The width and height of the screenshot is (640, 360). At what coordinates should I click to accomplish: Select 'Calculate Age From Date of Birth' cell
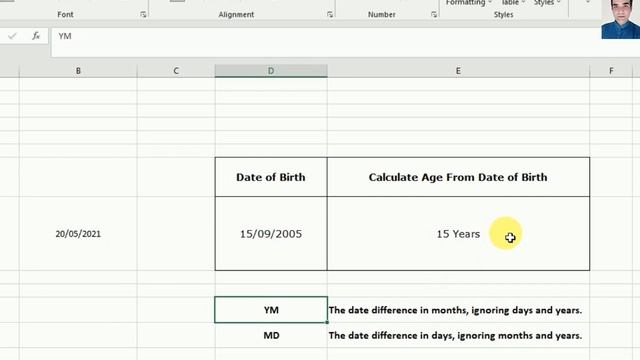pos(458,177)
